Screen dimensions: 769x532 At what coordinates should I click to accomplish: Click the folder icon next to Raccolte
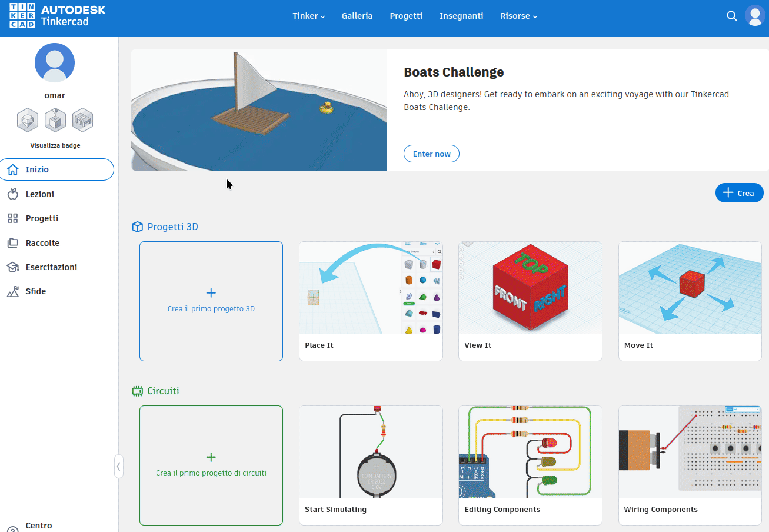point(13,243)
